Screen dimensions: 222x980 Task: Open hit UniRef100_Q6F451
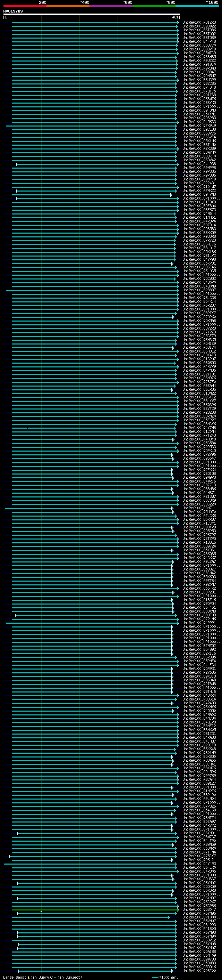point(199,608)
